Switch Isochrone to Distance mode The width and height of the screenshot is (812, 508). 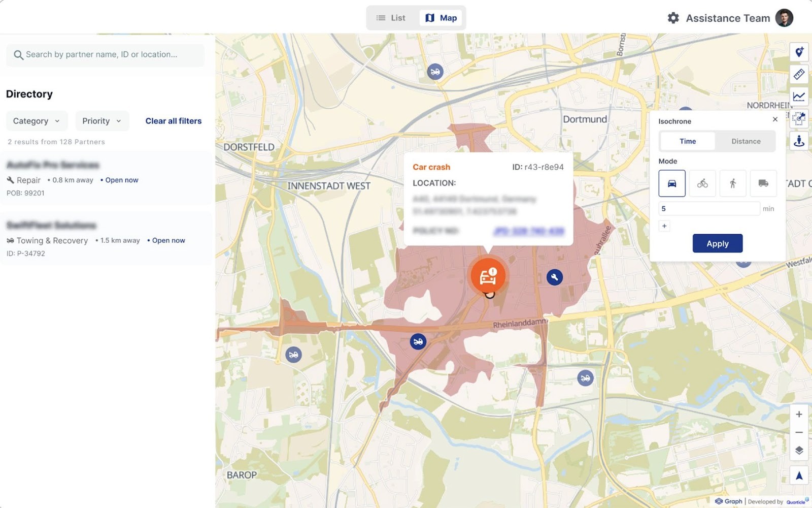(746, 141)
